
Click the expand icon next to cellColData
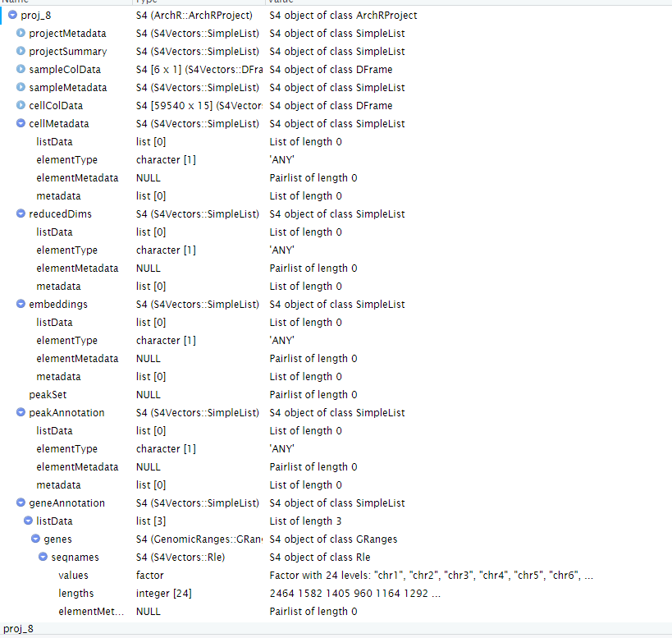21,105
